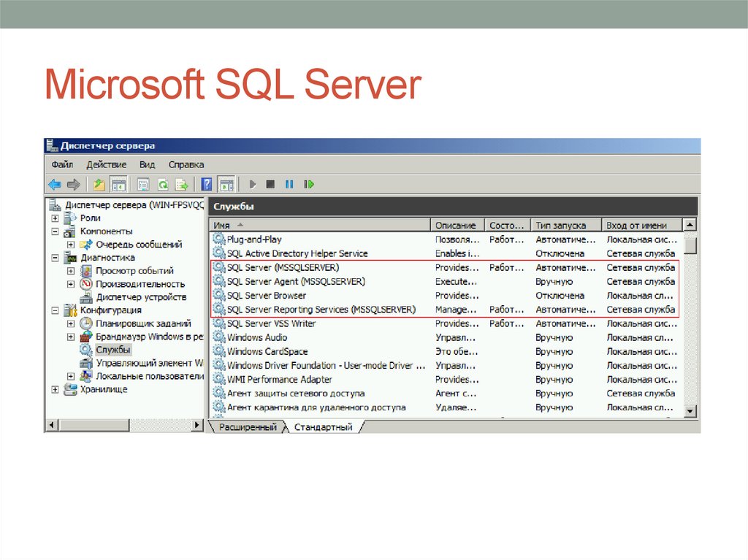Expand the Роли tree node
748x560 pixels.
55,218
